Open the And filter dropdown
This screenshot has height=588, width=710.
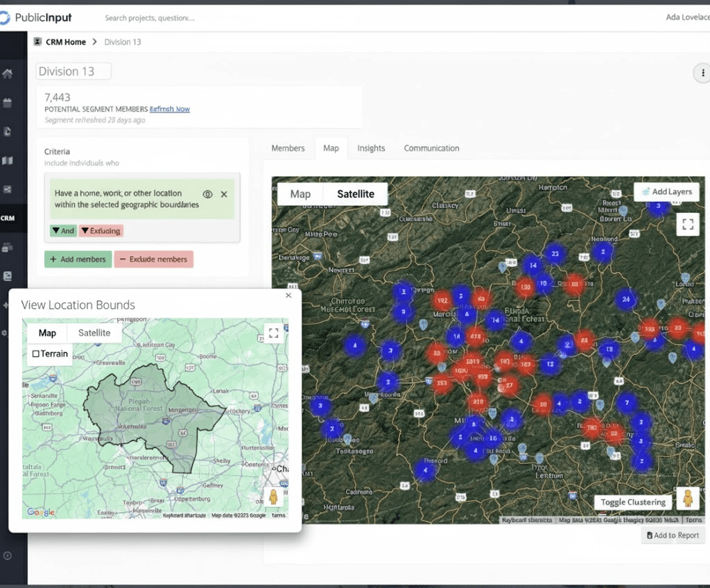pos(62,230)
